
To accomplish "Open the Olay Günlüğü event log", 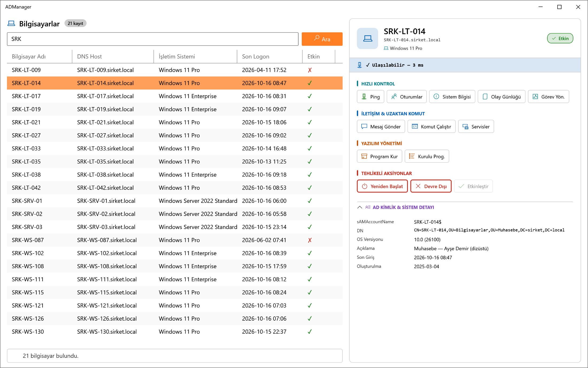I will (x=501, y=97).
